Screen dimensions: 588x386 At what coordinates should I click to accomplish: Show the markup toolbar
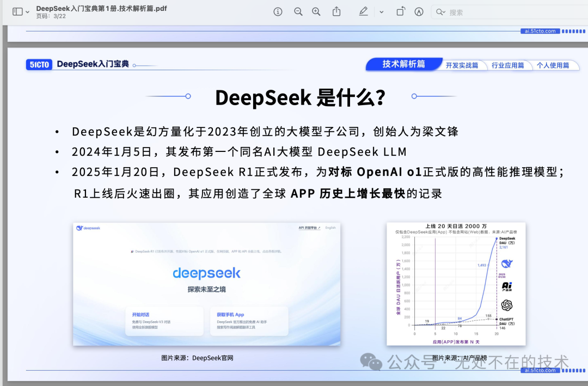point(419,12)
